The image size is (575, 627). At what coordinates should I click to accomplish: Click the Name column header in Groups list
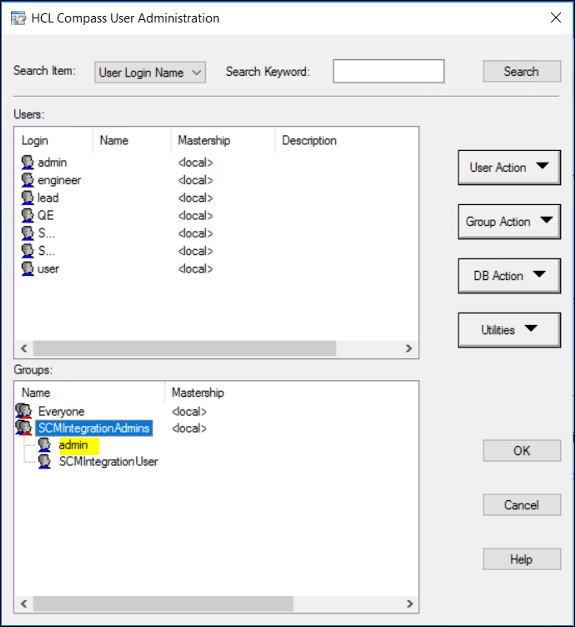tap(90, 393)
